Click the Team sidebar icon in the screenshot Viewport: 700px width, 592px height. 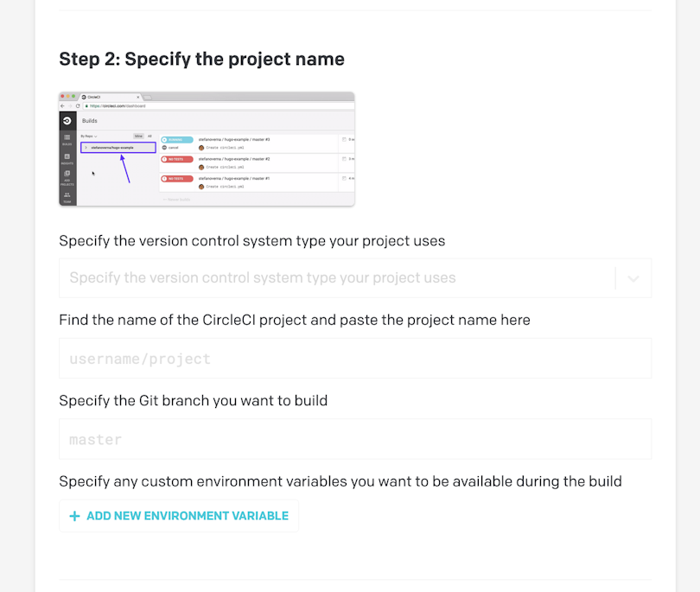(67, 197)
